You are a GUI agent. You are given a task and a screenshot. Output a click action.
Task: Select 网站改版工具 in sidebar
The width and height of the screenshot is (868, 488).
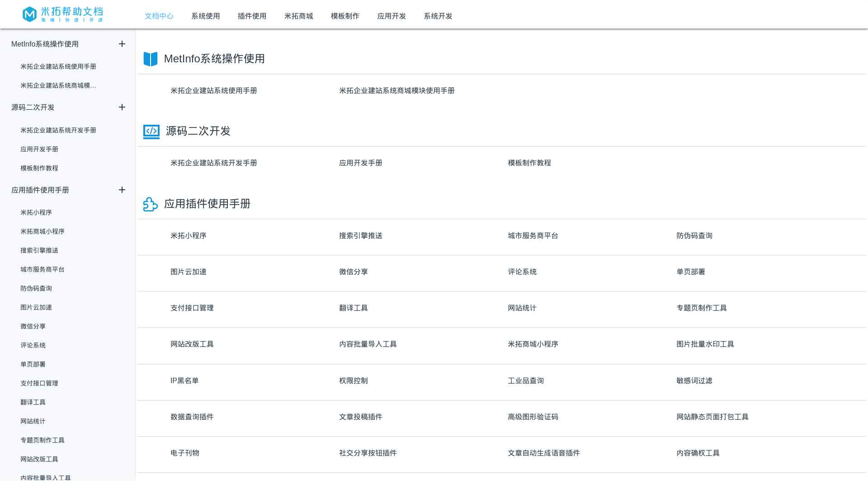[x=39, y=459]
